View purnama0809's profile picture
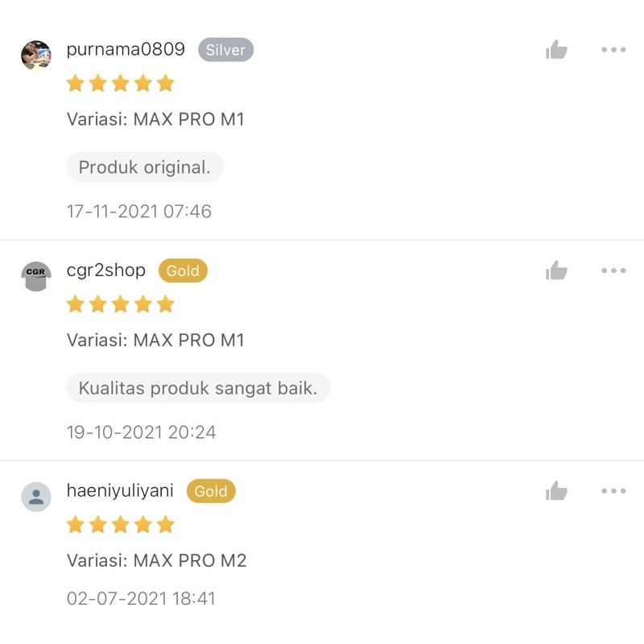The image size is (644, 644). coord(36,55)
